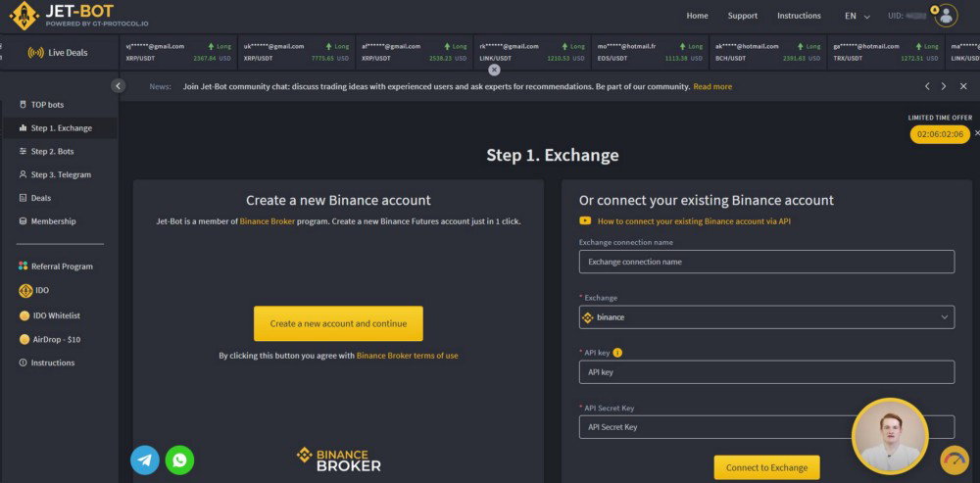
Task: Click the API key input field
Action: (x=767, y=371)
